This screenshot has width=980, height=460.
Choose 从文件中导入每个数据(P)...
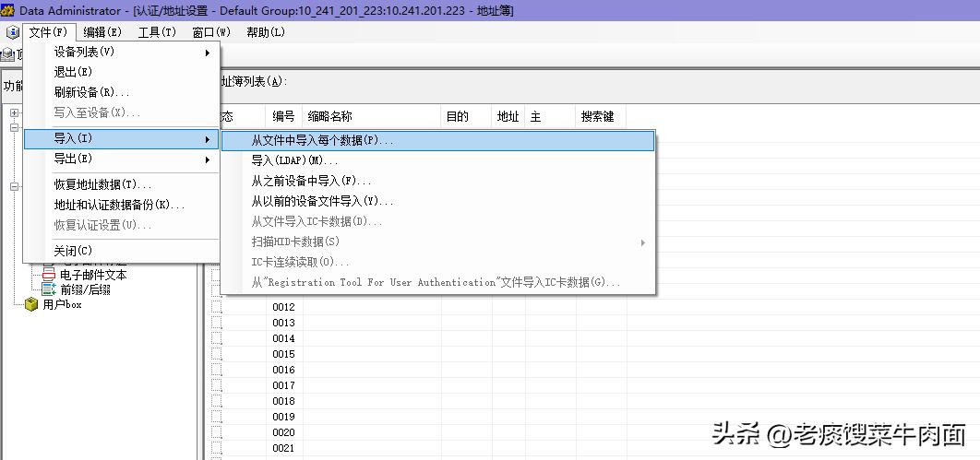(438, 141)
